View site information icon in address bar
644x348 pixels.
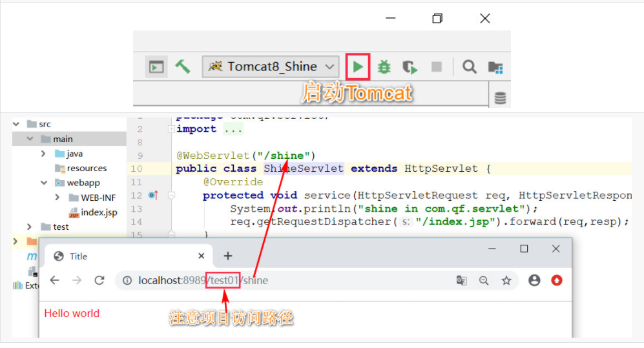point(127,280)
